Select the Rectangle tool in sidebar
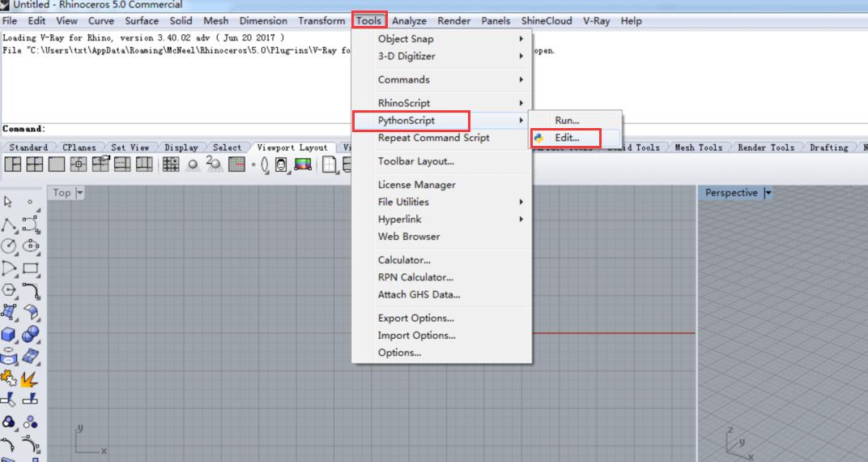The width and height of the screenshot is (868, 462). [31, 268]
